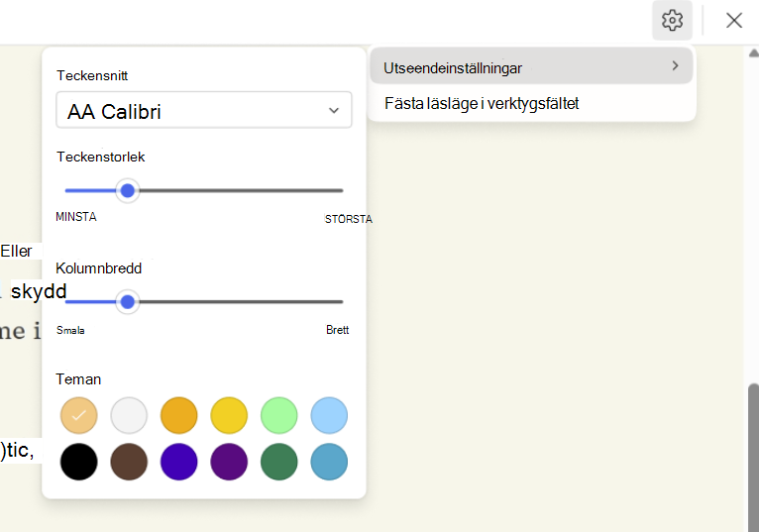
Task: Open the Teckensnitt Calibri dropdown
Action: click(x=204, y=110)
